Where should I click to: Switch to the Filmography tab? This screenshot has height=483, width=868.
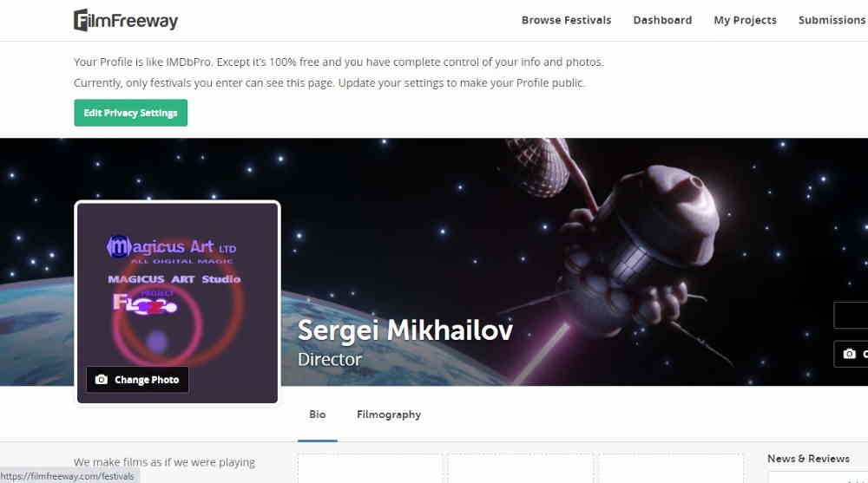(x=389, y=414)
